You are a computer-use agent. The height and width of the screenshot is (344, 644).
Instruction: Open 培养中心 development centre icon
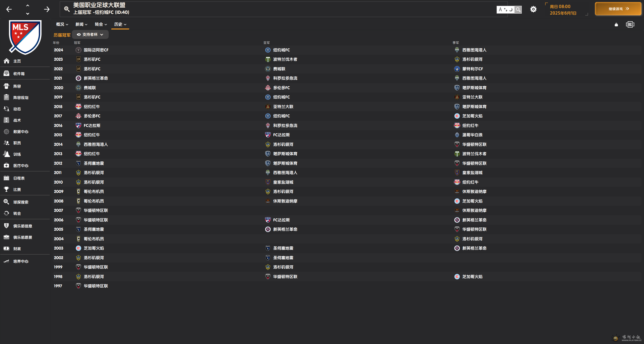coord(7,261)
